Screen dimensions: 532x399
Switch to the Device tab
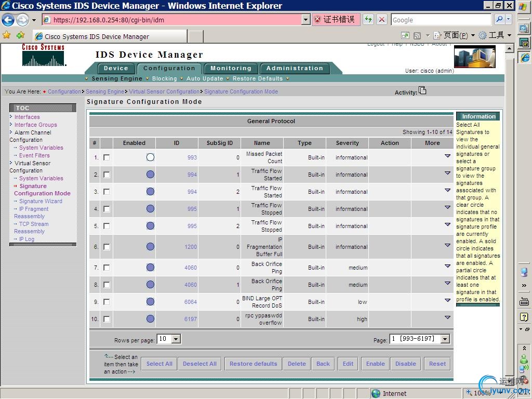pos(116,68)
